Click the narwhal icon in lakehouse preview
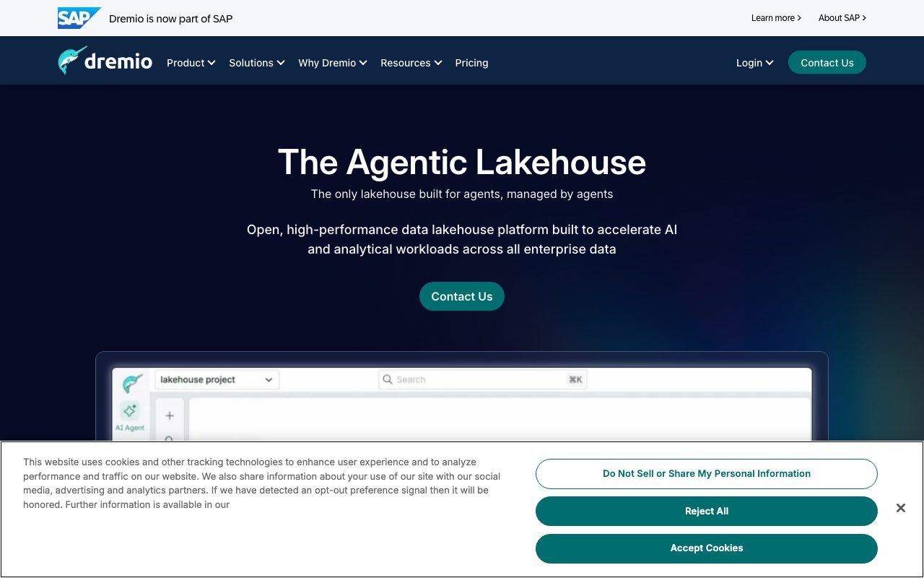924x578 pixels. point(132,382)
